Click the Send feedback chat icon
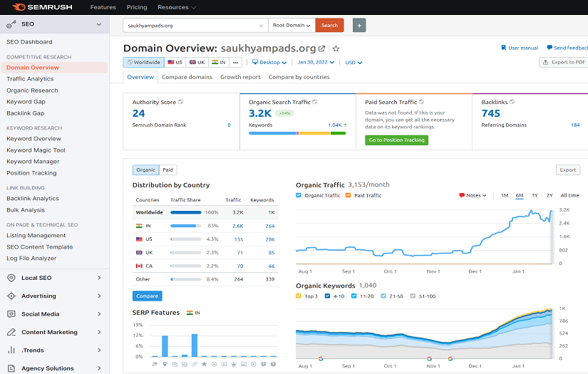 click(550, 48)
